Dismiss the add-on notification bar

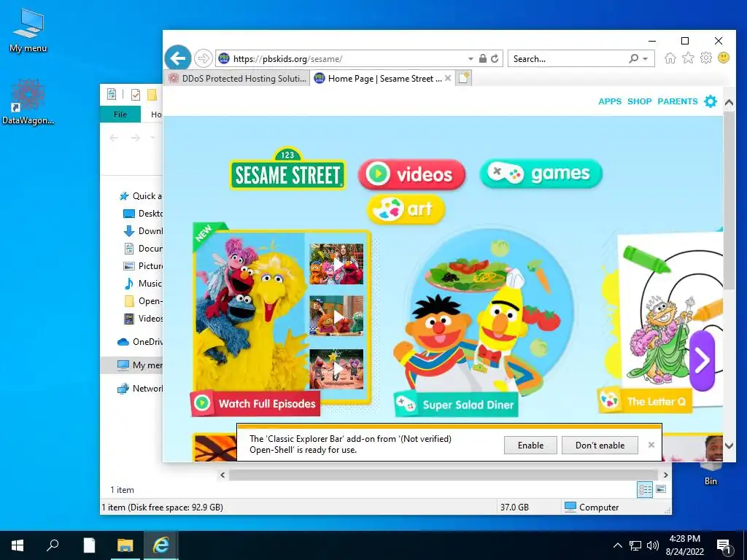click(651, 445)
